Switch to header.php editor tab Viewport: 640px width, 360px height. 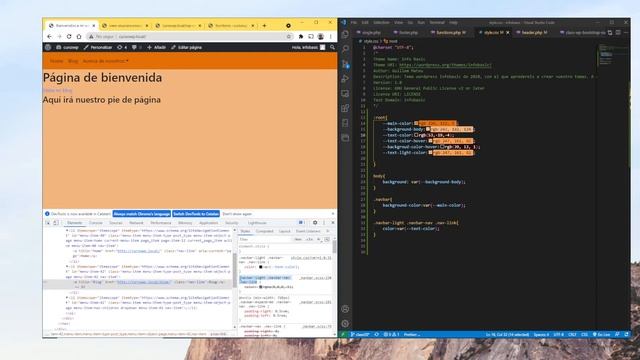(x=534, y=32)
